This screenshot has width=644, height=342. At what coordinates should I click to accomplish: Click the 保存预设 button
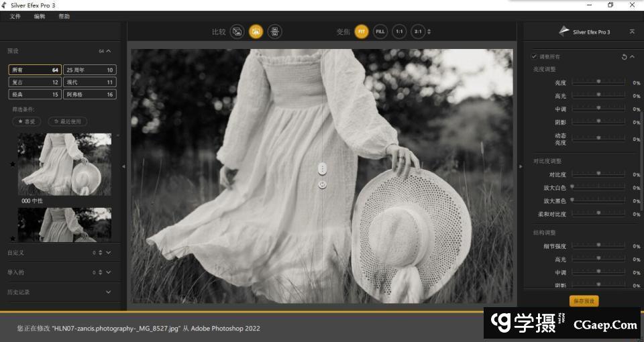point(583,301)
